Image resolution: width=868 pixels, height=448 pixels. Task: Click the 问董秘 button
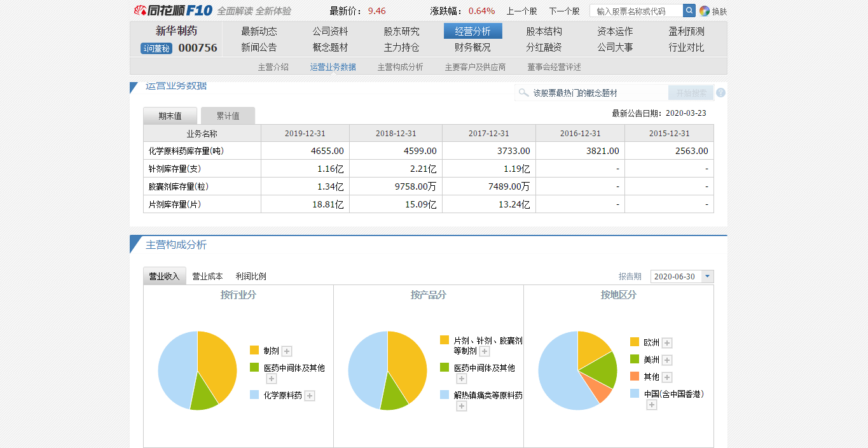[156, 48]
